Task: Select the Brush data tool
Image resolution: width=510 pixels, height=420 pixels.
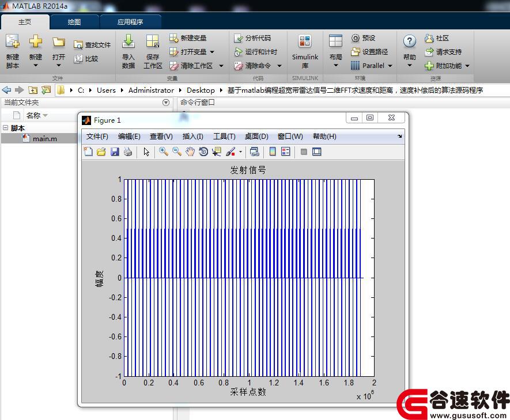Action: coord(231,152)
